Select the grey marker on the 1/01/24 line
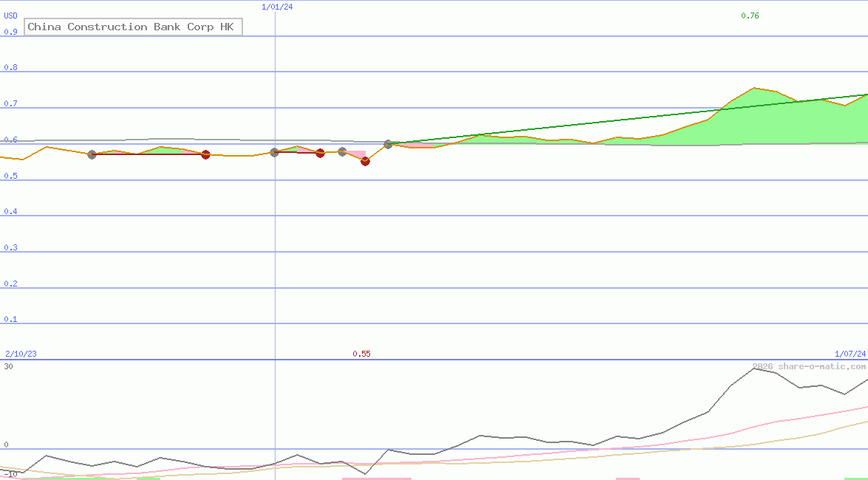This screenshot has height=480, width=868. click(x=275, y=152)
